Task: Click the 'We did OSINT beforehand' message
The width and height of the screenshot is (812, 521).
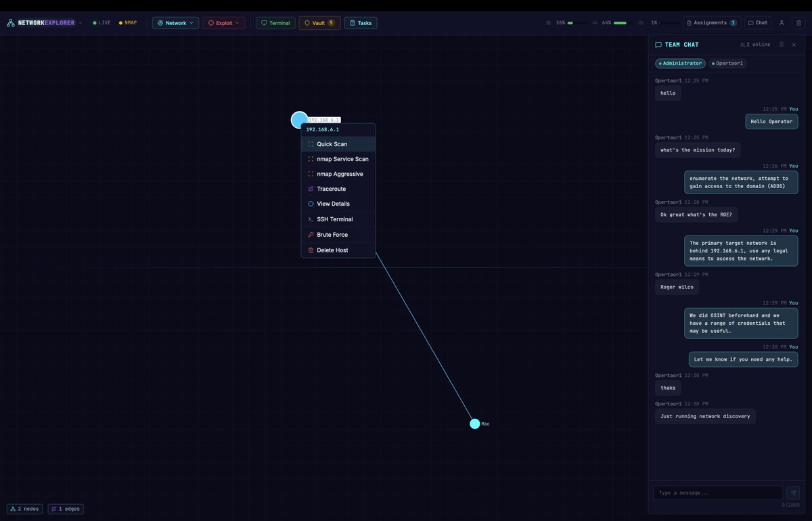Action: click(741, 323)
